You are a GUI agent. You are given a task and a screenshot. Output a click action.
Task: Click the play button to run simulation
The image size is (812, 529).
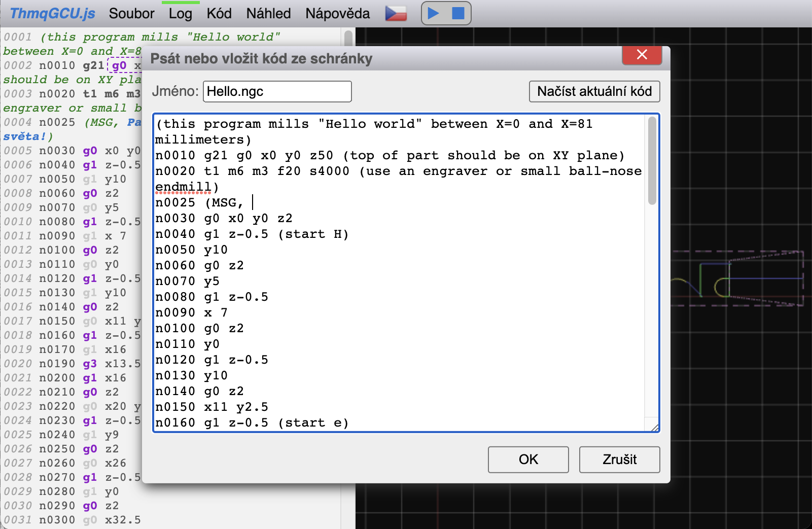tap(433, 13)
